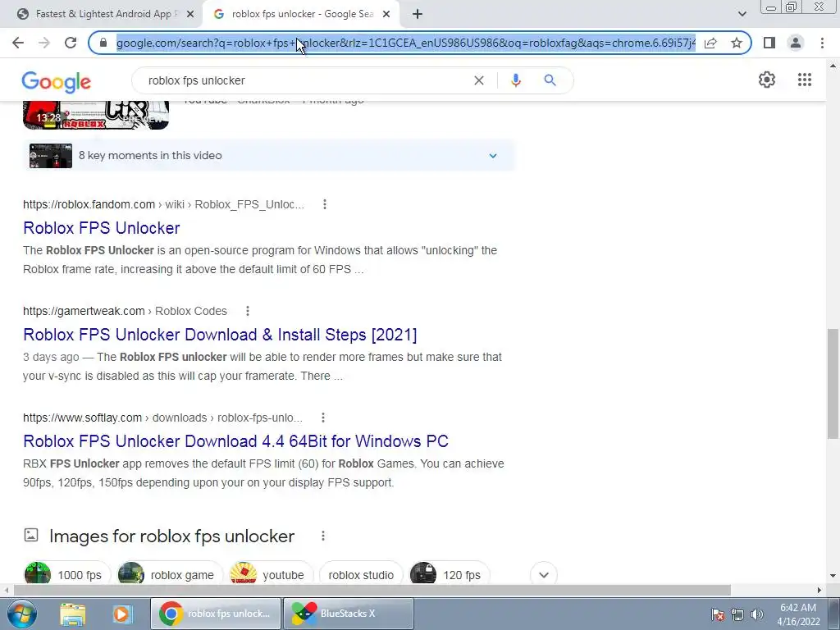Click the forward navigation arrow
This screenshot has width=840, height=630.
(44, 43)
